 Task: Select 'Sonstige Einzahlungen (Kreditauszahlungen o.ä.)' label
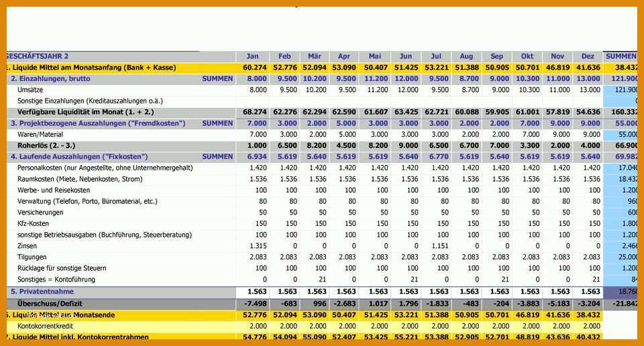(x=90, y=101)
